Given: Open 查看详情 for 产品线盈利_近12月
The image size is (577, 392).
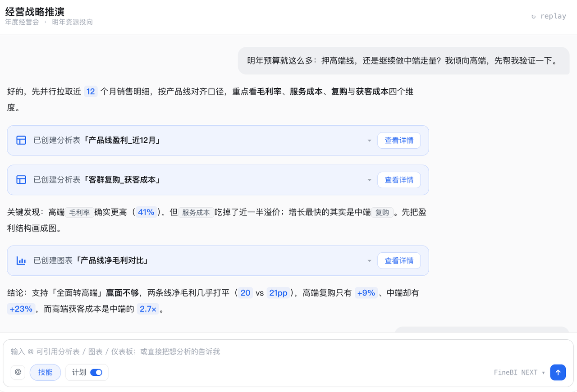Looking at the screenshot, I should pyautogui.click(x=399, y=141).
